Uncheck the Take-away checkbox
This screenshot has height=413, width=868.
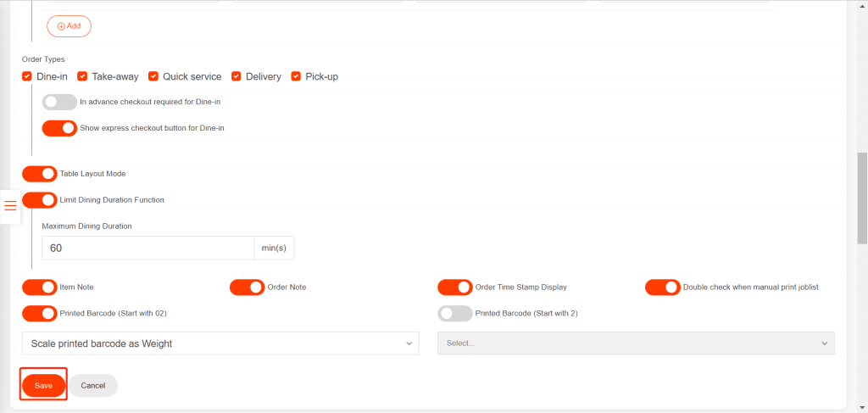click(82, 76)
